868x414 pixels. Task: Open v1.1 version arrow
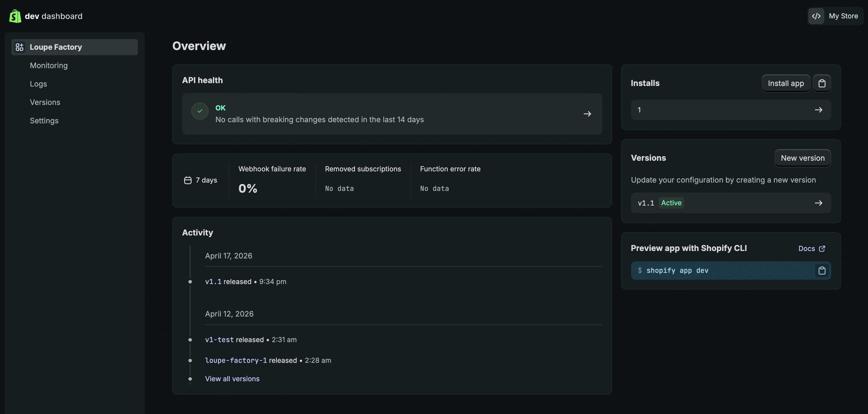pyautogui.click(x=819, y=203)
